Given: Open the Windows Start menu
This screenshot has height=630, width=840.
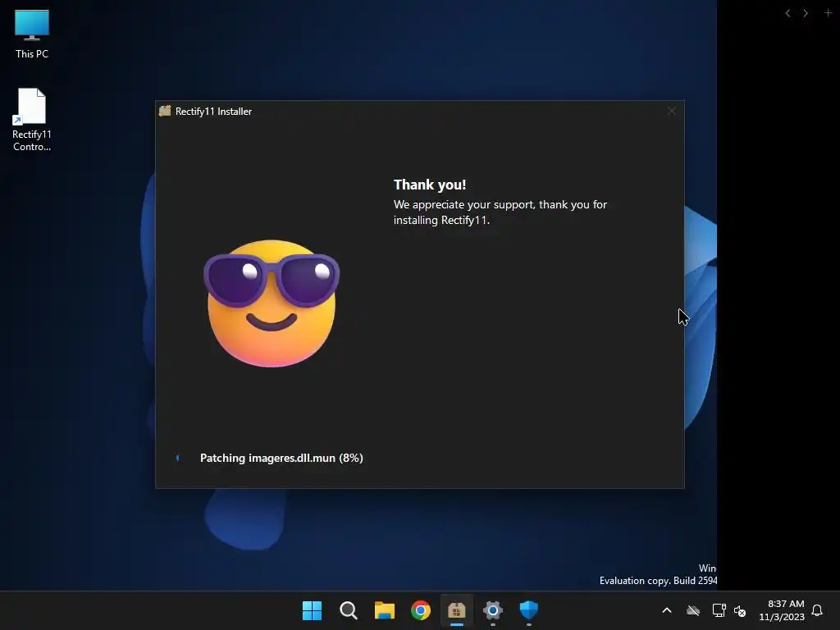Looking at the screenshot, I should pos(312,610).
